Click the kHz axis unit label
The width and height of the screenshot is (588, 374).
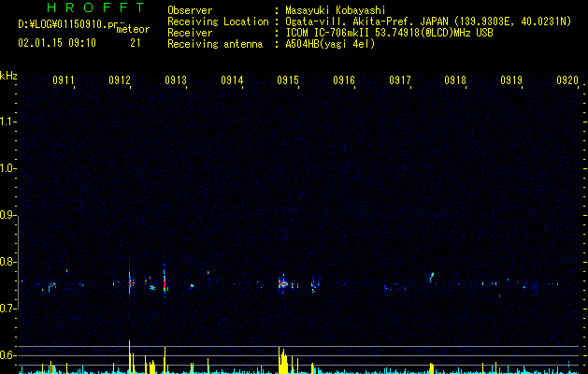8,76
